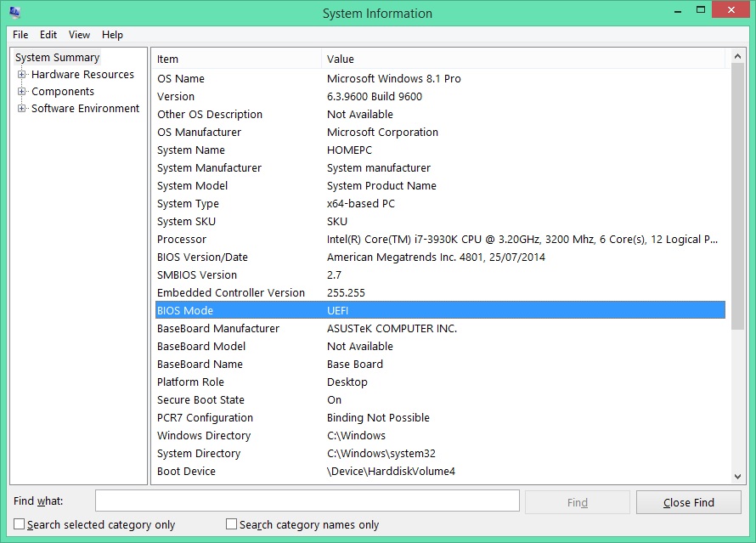The height and width of the screenshot is (543, 756).
Task: Select the BaseBoard Name row
Action: click(440, 364)
